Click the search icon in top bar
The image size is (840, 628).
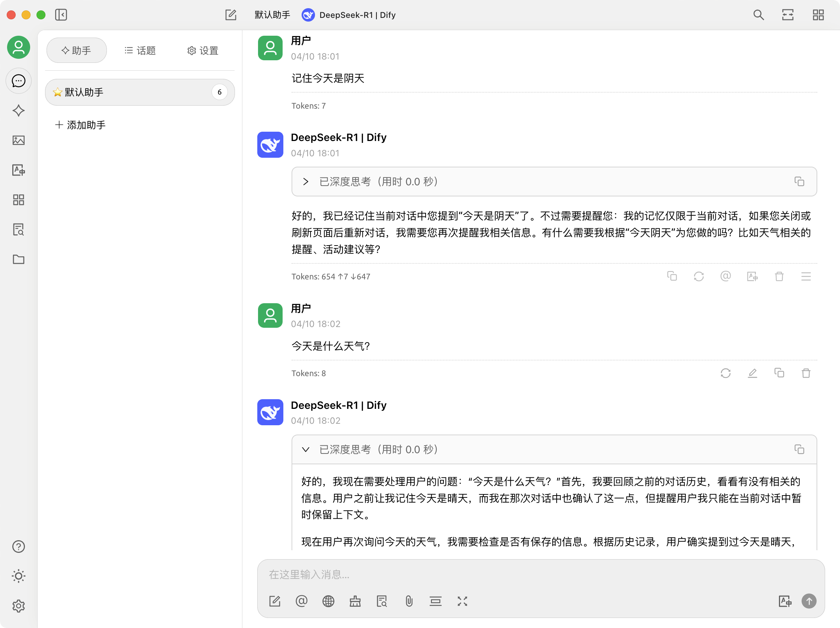click(x=758, y=15)
